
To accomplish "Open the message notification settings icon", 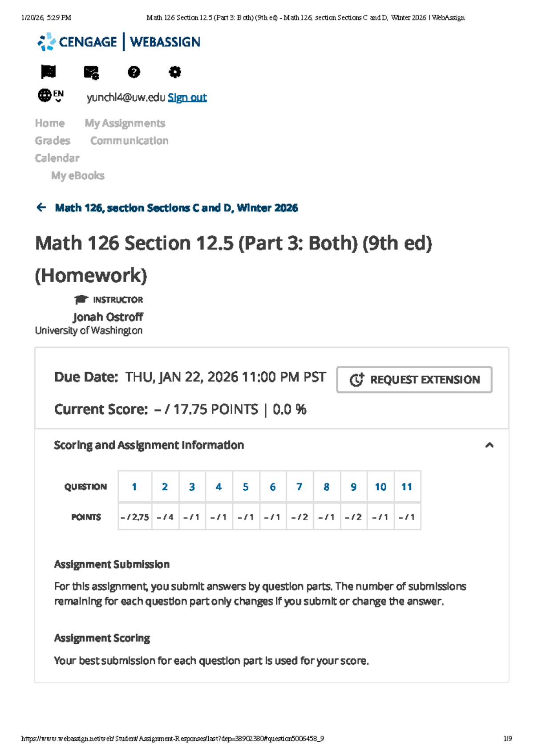I will 92,72.
